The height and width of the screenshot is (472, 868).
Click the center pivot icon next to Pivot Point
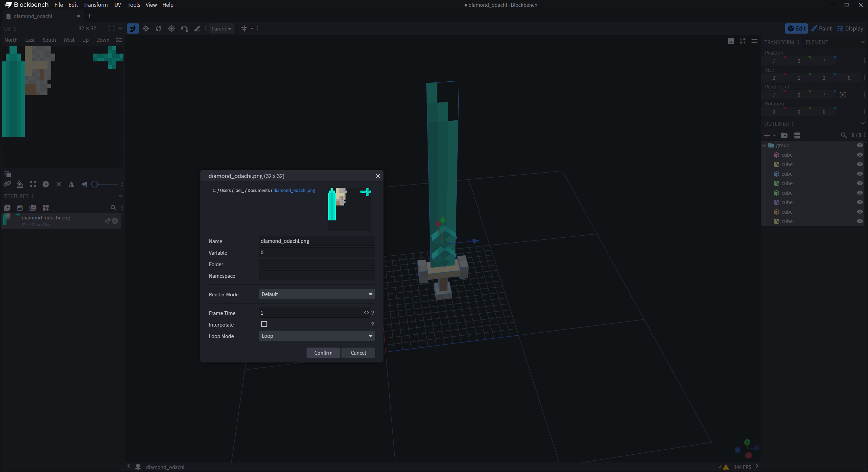click(x=843, y=95)
